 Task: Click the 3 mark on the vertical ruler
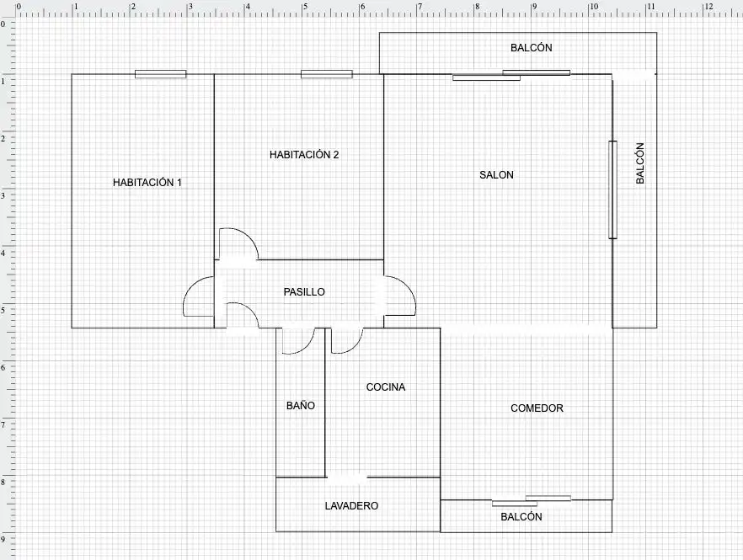[3, 195]
